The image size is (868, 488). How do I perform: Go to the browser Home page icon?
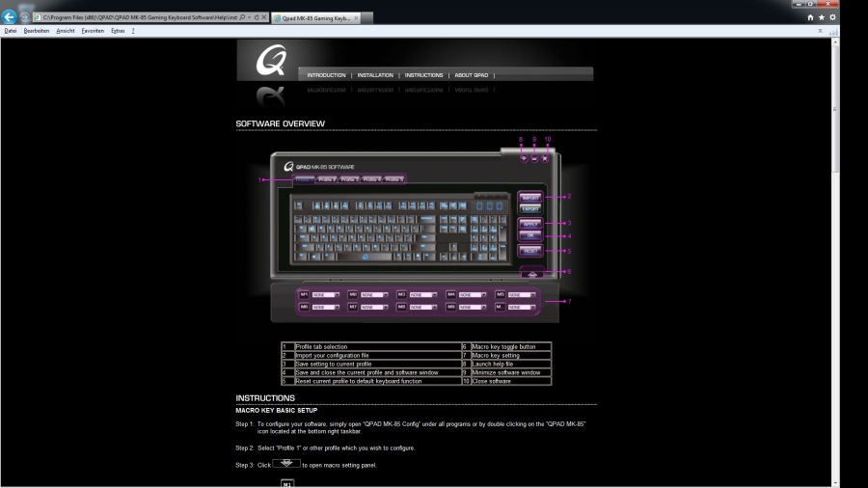click(810, 17)
